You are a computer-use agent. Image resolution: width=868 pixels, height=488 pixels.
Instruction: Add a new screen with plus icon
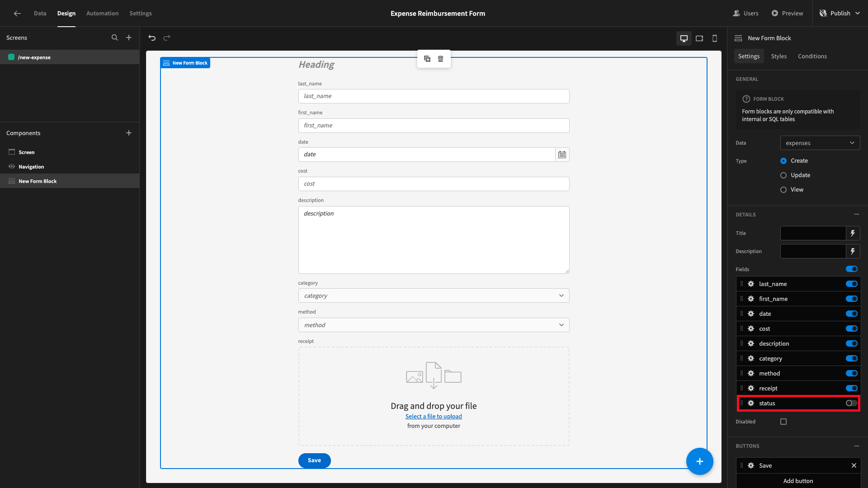pos(129,38)
